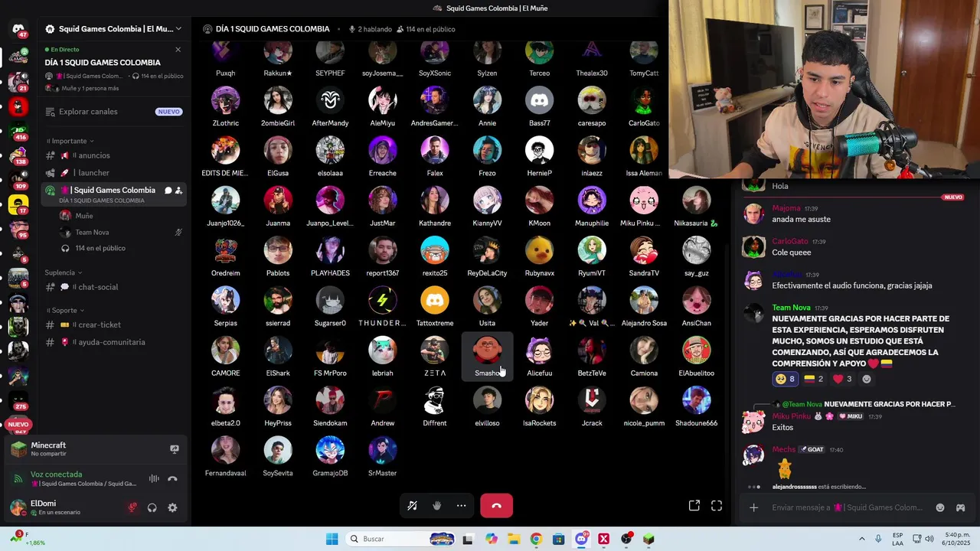Open the apps/games launcher icon in chat bar

point(960,507)
